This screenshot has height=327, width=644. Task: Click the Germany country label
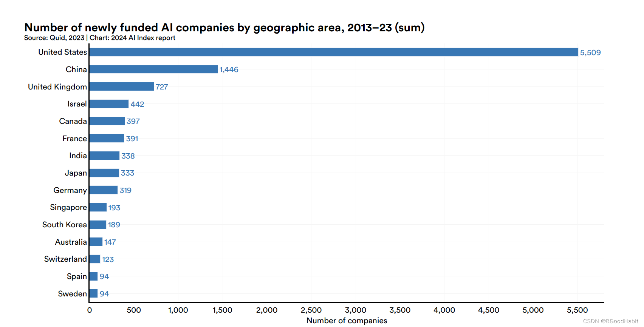coord(70,190)
